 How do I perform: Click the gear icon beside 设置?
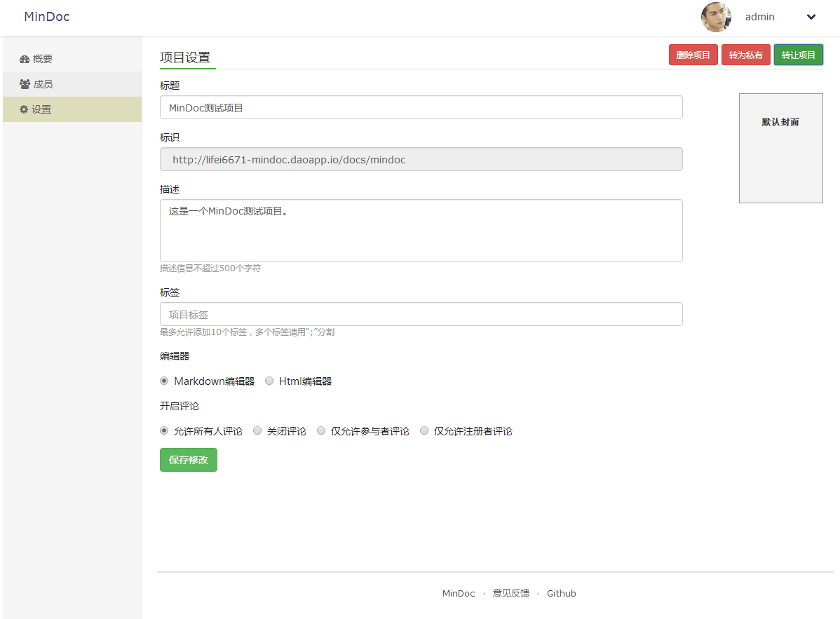click(x=24, y=109)
